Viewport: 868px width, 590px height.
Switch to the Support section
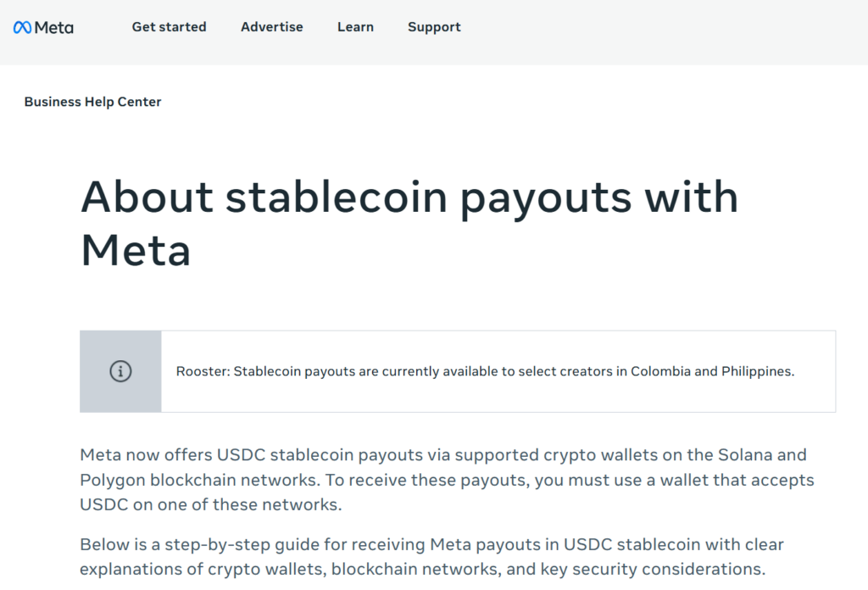(x=434, y=27)
